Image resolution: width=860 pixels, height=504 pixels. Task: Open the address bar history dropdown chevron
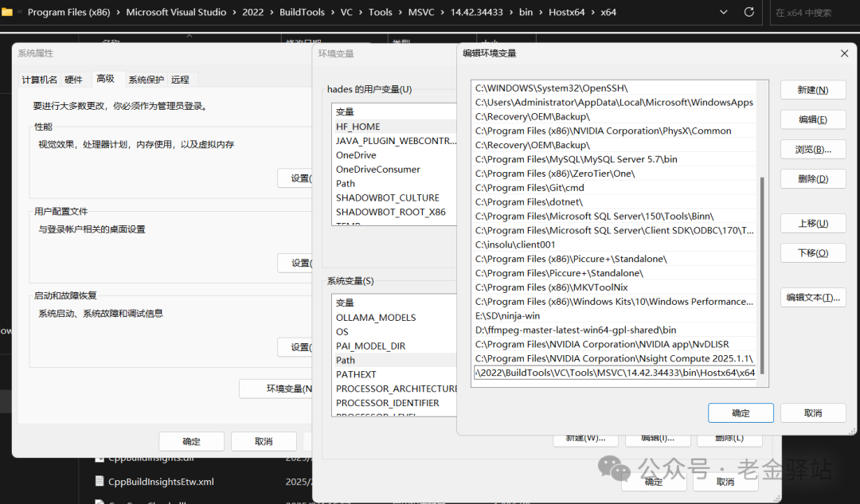click(723, 11)
